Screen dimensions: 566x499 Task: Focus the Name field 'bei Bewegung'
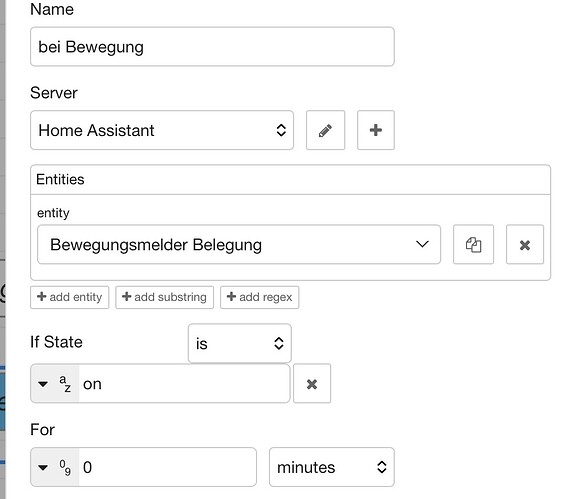(x=212, y=47)
